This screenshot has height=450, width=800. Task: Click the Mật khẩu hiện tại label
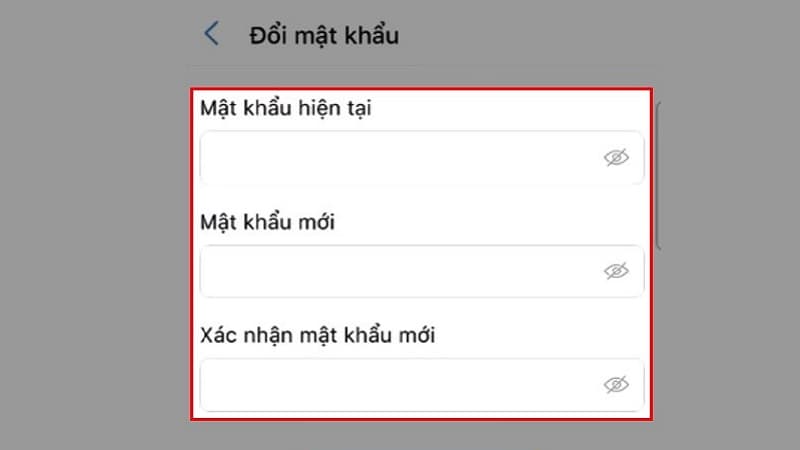286,109
